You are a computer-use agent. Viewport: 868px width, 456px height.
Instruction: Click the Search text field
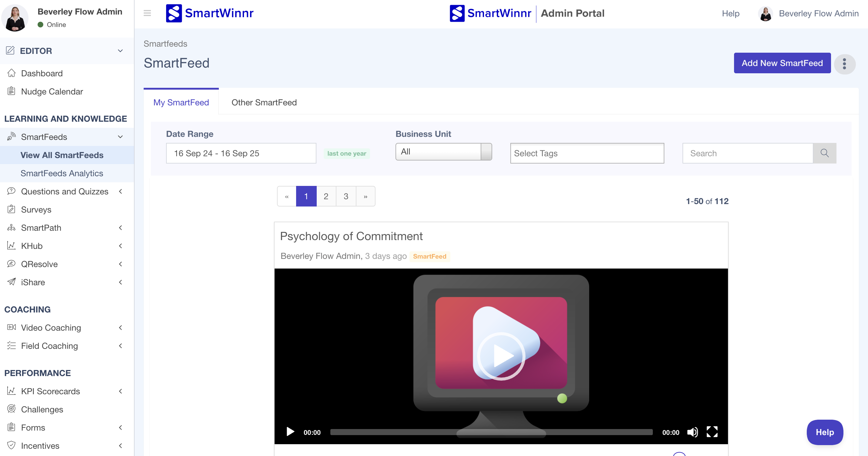coord(747,153)
